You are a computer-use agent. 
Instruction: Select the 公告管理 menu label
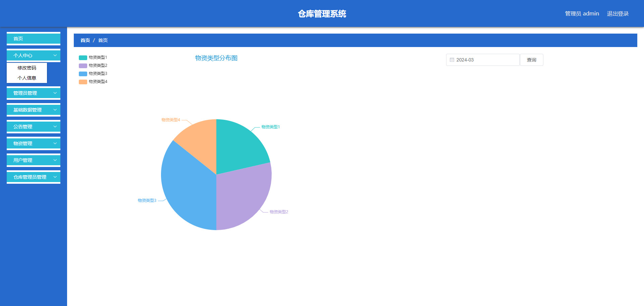[23, 127]
